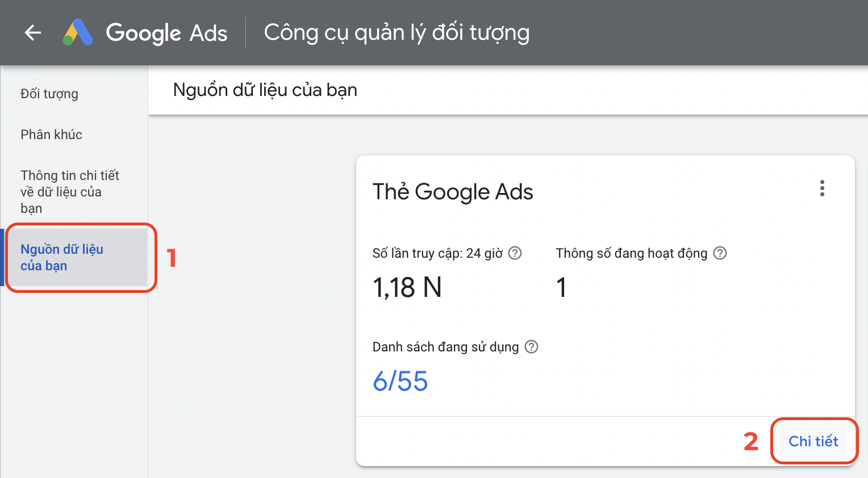
Task: Click help icon beside Danh sách đang sử dụng
Action: pyautogui.click(x=531, y=347)
